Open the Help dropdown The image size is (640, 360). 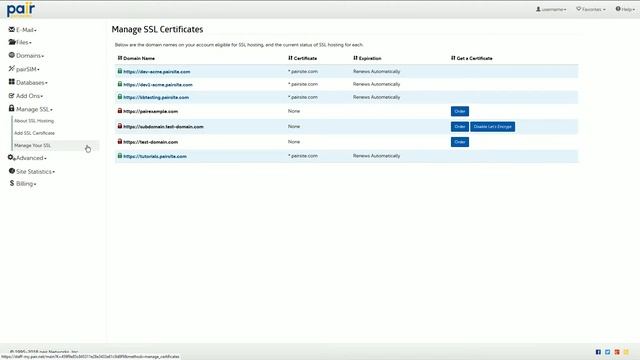pos(625,9)
